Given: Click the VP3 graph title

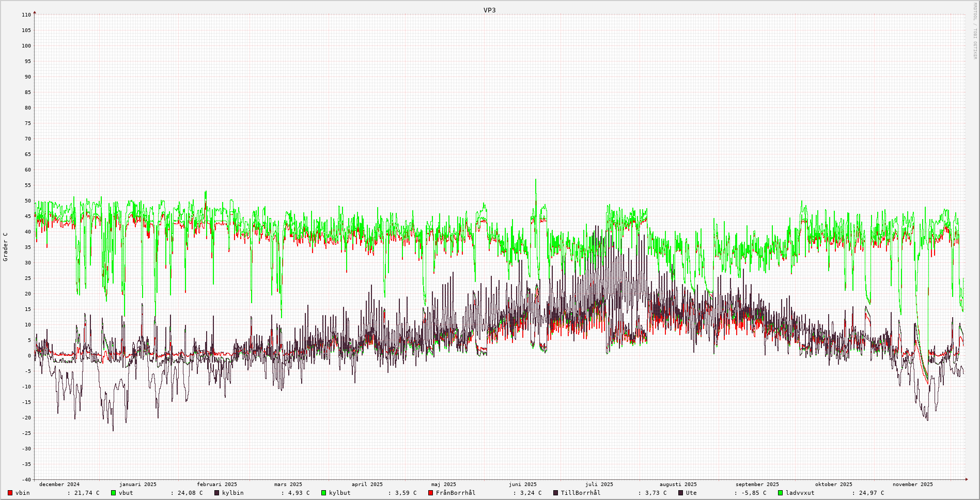Looking at the screenshot, I should pyautogui.click(x=489, y=10).
